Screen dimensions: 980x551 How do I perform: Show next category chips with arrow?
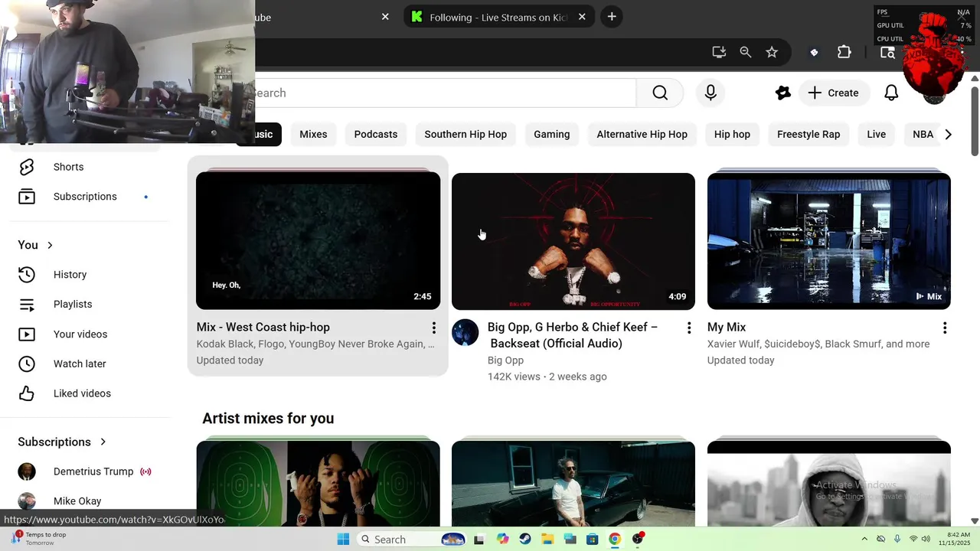coord(948,134)
